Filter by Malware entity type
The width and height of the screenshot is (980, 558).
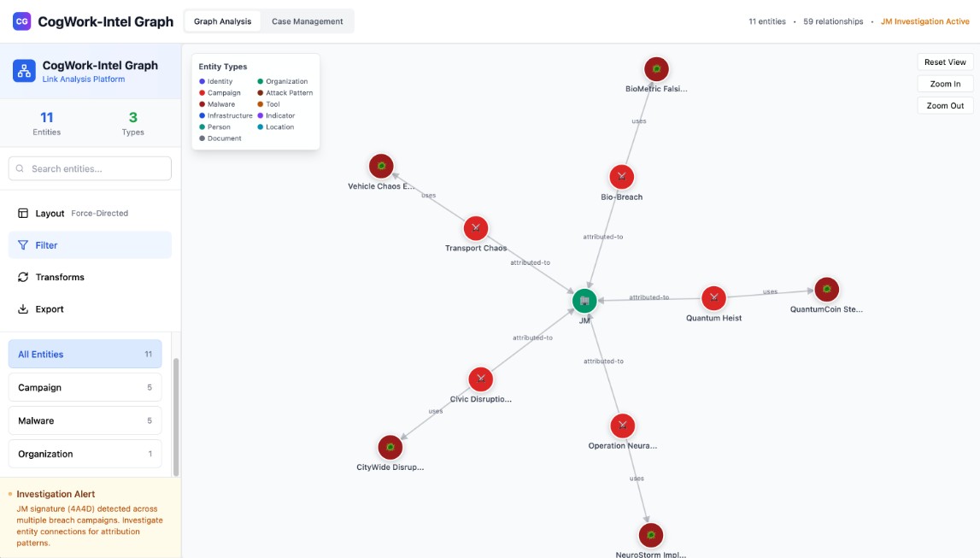pos(85,420)
